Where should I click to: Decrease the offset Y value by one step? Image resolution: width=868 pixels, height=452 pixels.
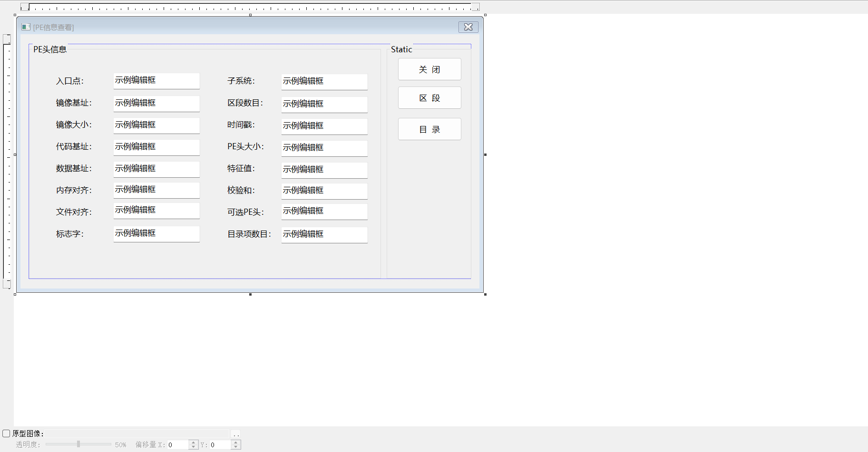tap(236, 447)
